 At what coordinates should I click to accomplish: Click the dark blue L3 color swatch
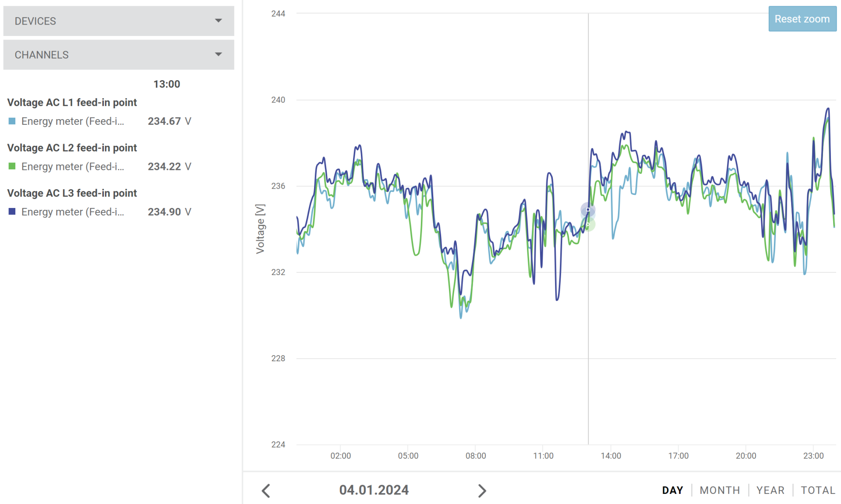tap(12, 212)
